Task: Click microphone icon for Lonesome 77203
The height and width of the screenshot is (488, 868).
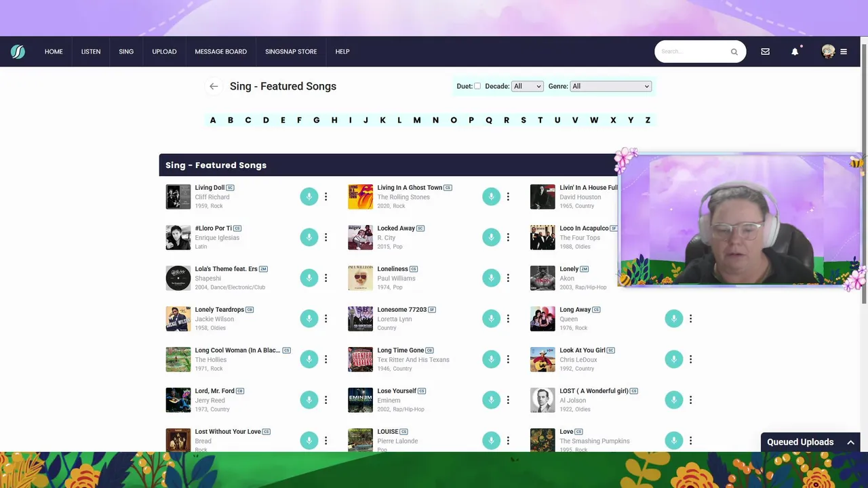Action: (x=492, y=319)
